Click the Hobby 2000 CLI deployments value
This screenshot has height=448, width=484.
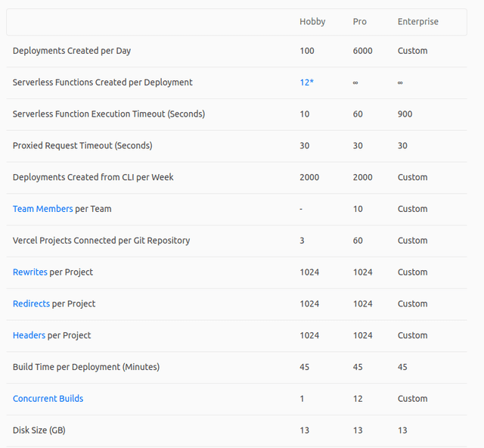(x=309, y=177)
